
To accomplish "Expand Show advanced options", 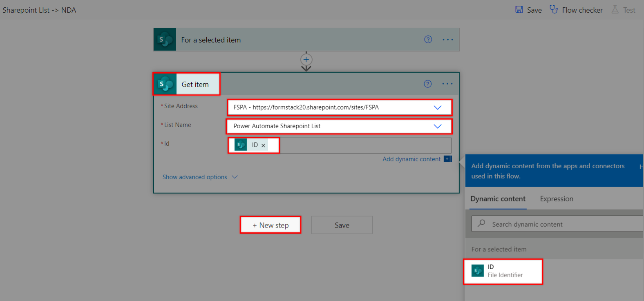I will [x=199, y=177].
